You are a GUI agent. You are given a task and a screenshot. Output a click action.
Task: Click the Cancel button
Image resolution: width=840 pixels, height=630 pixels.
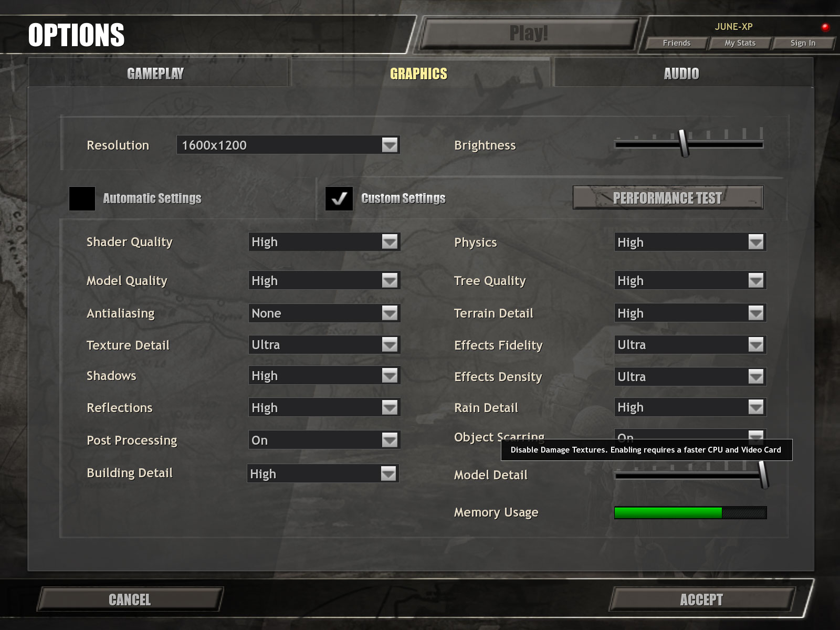point(130,600)
